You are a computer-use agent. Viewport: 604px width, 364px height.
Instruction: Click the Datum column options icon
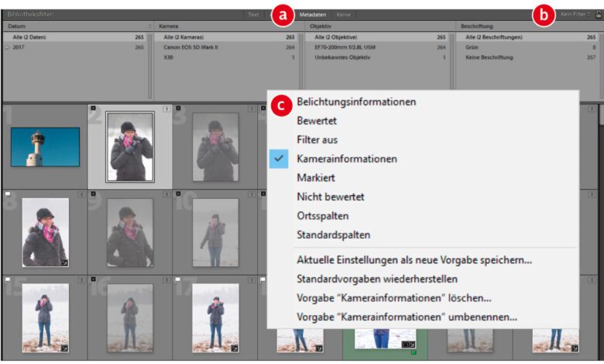coord(149,26)
